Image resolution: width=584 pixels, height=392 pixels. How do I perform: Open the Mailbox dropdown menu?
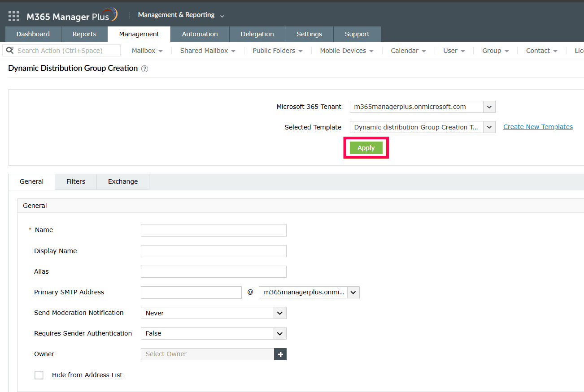[x=147, y=51]
